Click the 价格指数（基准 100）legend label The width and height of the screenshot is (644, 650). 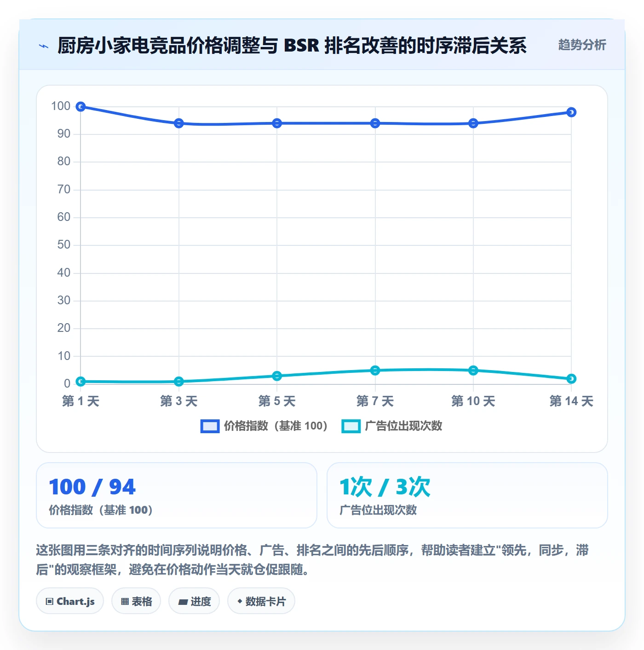[276, 426]
